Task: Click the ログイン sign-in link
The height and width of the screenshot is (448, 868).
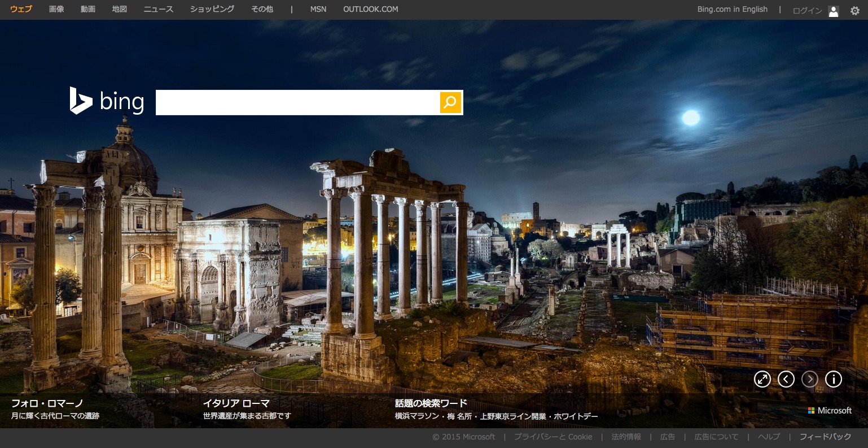Action: tap(807, 11)
